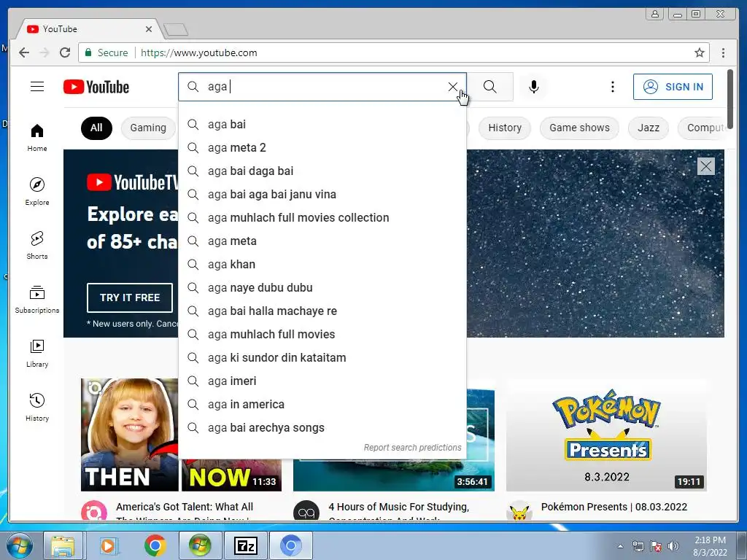The width and height of the screenshot is (747, 560).
Task: Pick the plain 'aga meta' suggestion
Action: pos(322,241)
